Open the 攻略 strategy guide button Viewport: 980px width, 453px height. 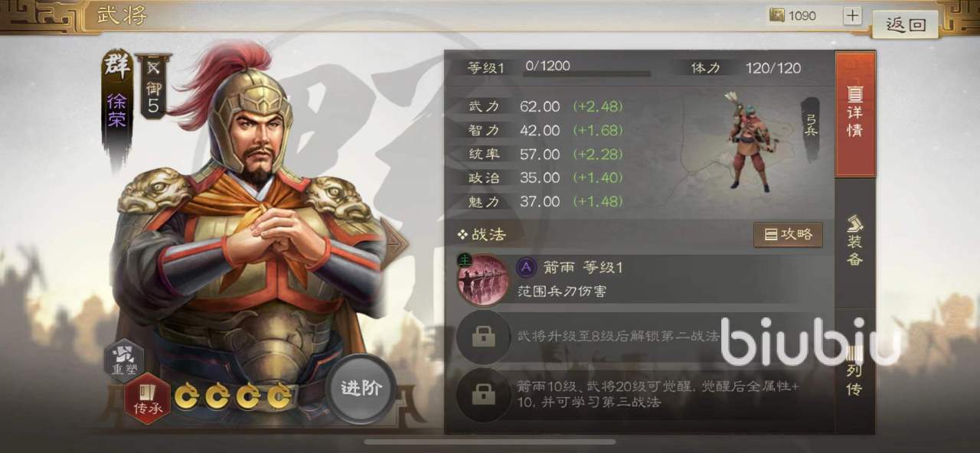788,235
